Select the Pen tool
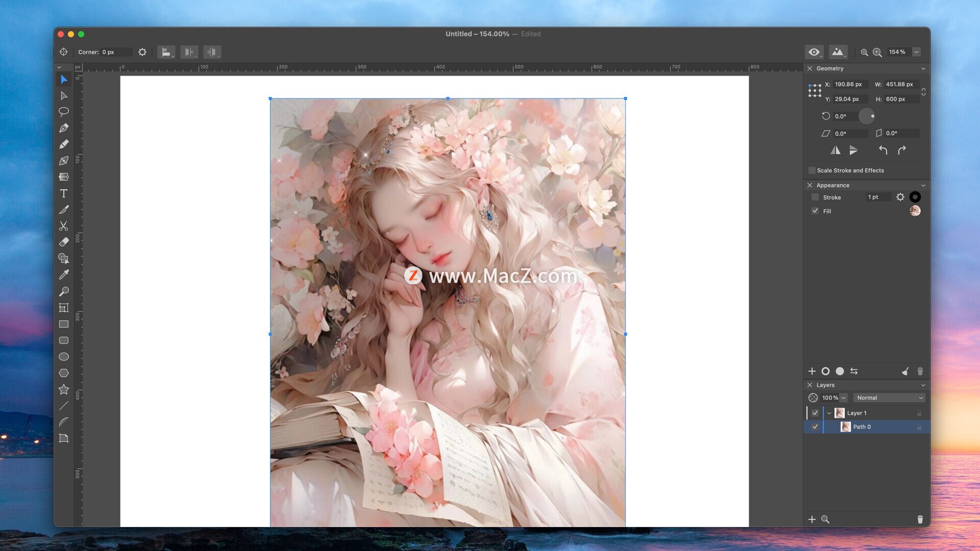This screenshot has height=551, width=980. click(x=64, y=128)
